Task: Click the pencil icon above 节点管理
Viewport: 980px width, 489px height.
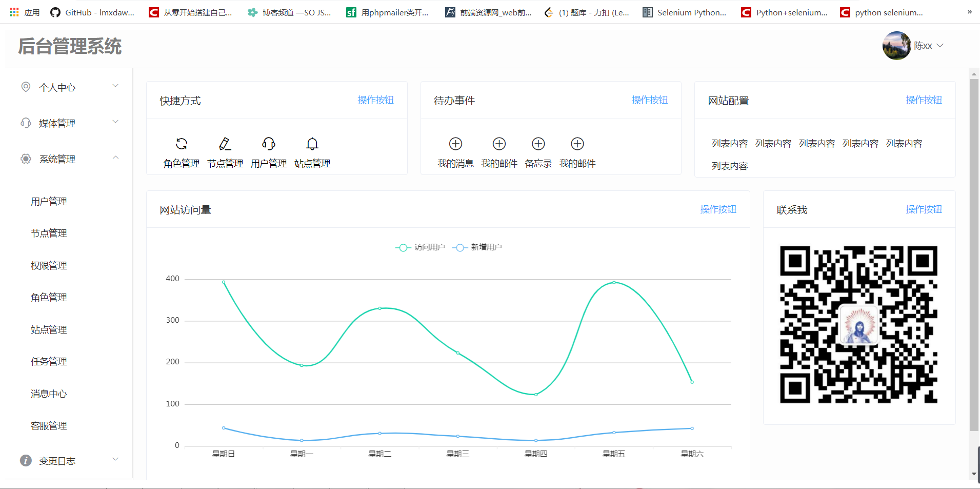Action: click(x=225, y=144)
